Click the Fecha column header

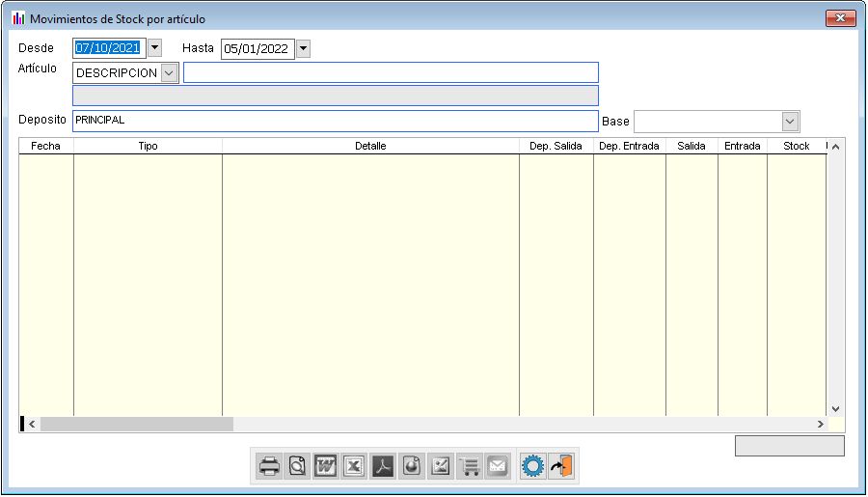point(45,147)
